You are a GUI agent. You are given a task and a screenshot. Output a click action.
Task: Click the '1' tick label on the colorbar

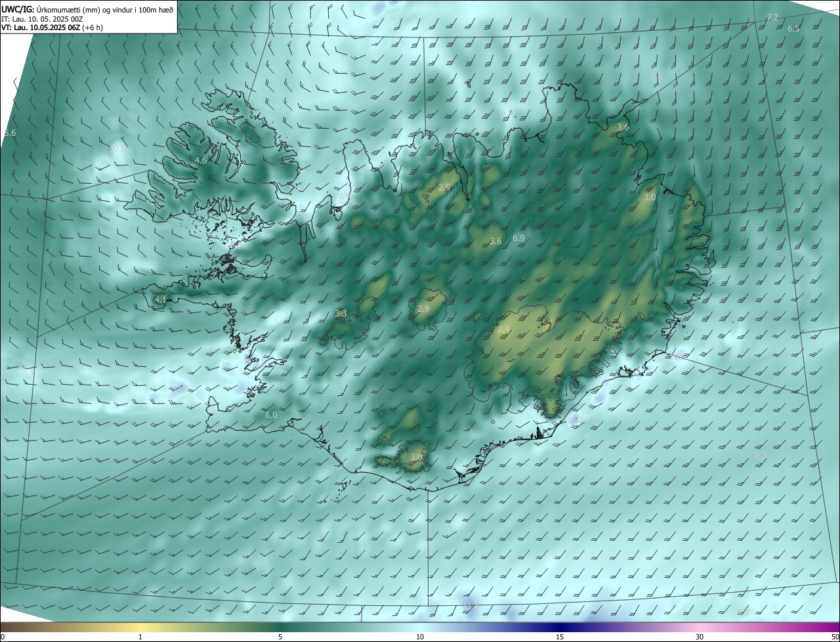pos(140,637)
